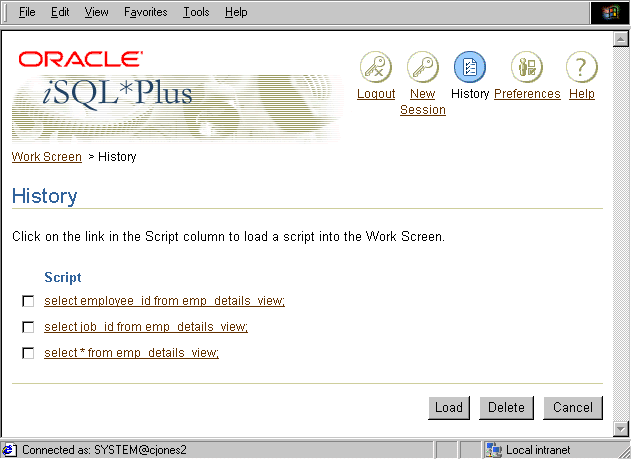Check the box for select * script

28,353
